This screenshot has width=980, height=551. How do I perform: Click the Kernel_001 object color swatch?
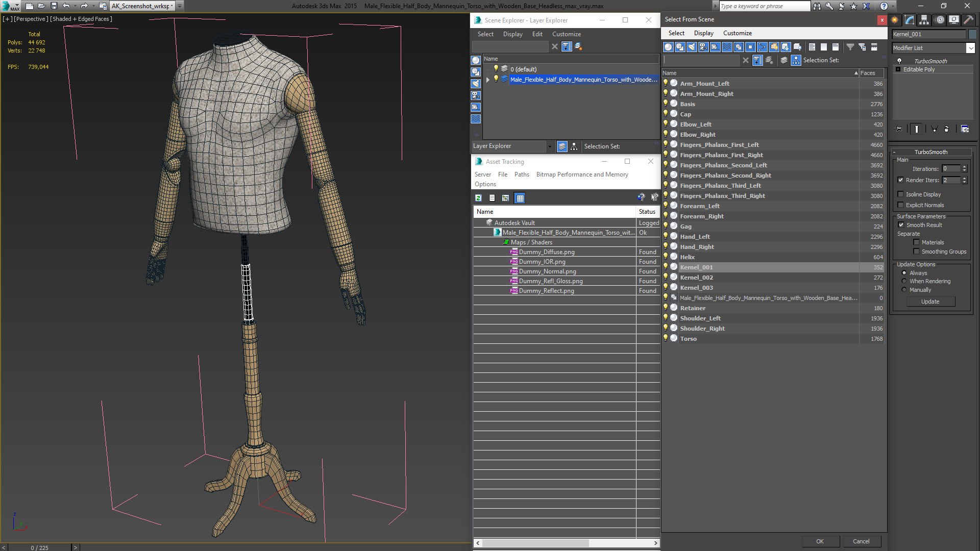click(972, 34)
